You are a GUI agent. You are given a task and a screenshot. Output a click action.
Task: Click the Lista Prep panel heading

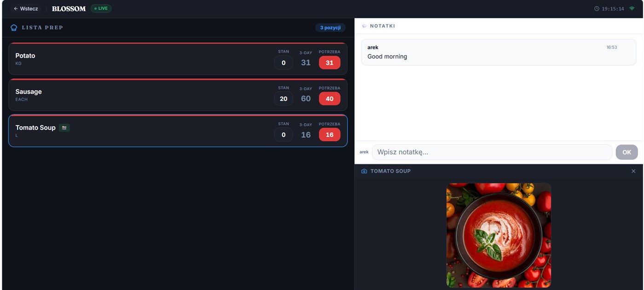click(42, 28)
